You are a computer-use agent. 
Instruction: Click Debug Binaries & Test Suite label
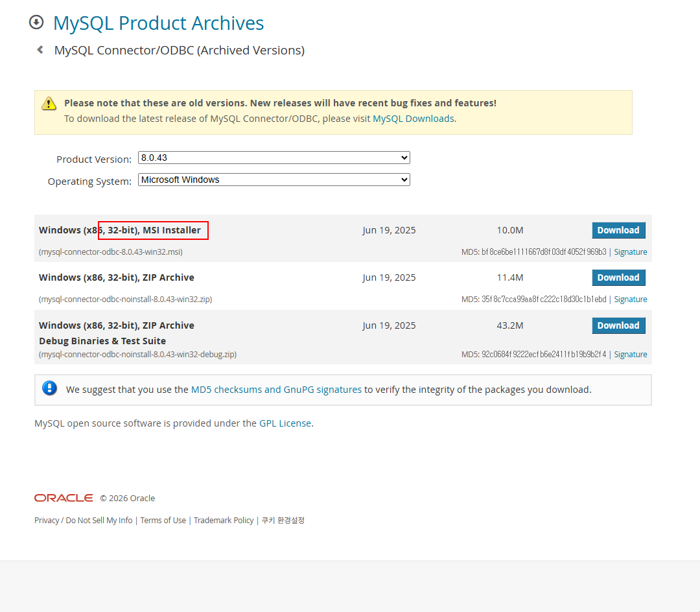click(102, 341)
